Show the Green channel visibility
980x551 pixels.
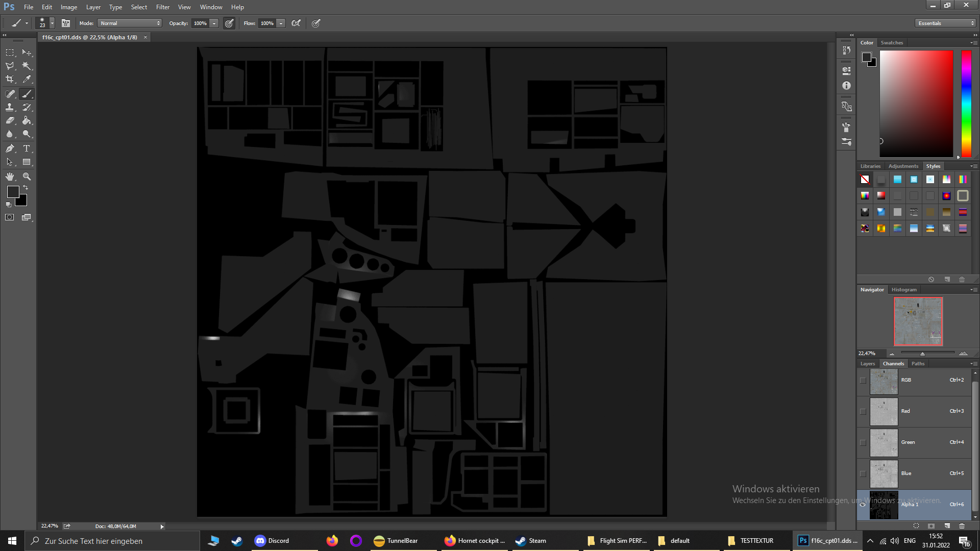pos(863,442)
